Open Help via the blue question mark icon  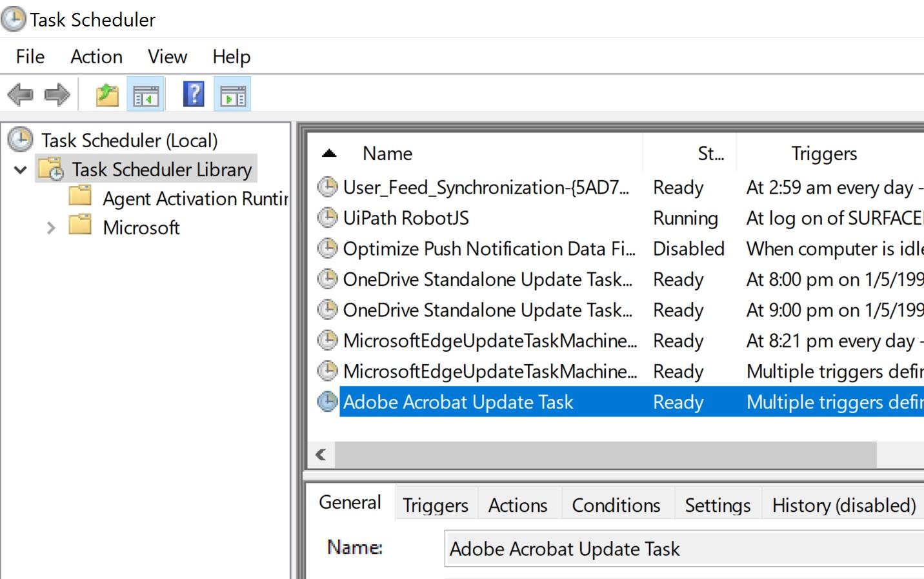pos(192,94)
